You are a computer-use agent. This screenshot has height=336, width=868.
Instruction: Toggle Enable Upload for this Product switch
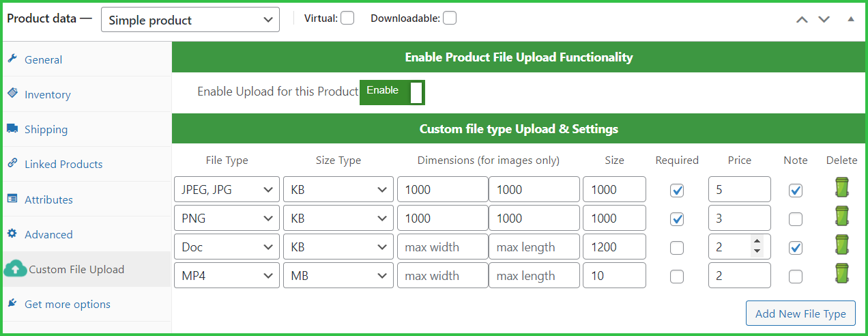point(392,92)
